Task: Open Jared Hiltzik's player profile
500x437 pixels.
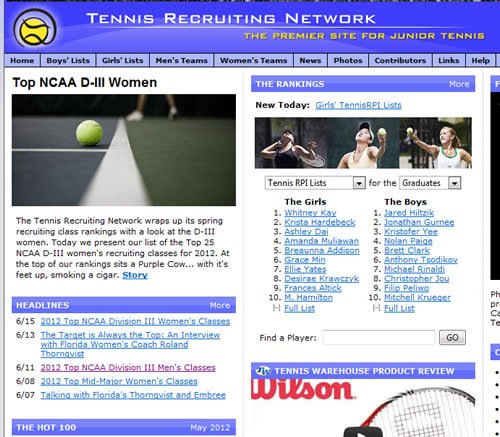Action: point(409,213)
